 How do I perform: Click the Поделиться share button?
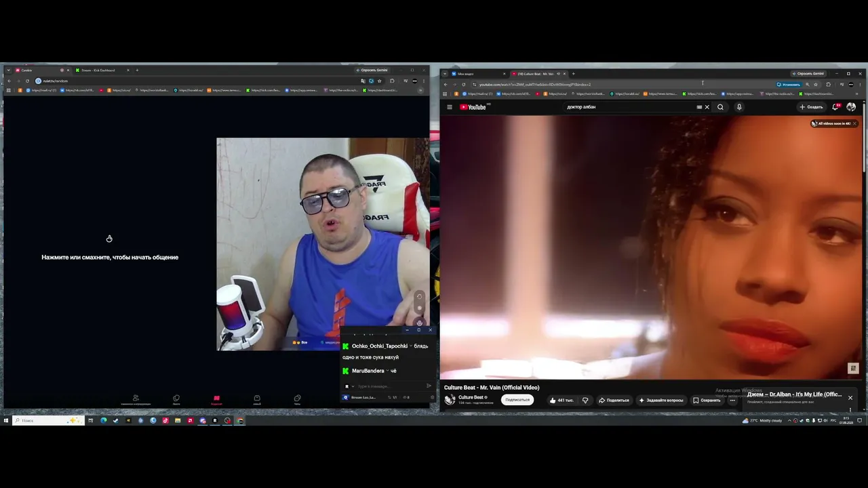(614, 400)
